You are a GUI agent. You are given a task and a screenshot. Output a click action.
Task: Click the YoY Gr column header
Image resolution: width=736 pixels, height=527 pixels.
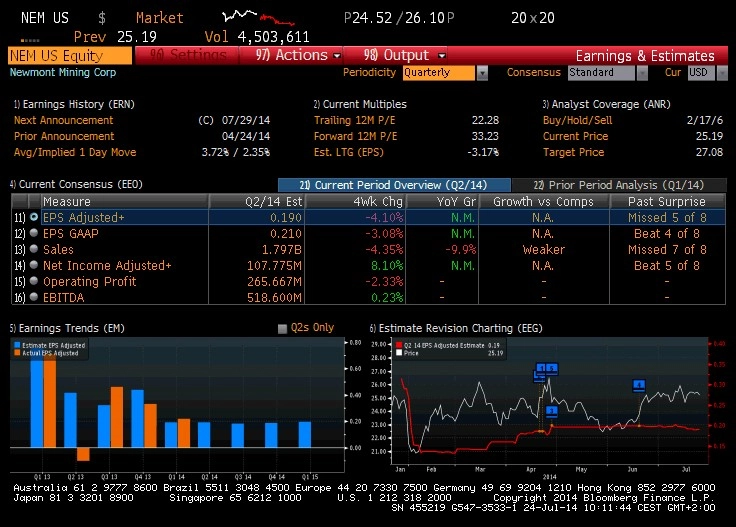pyautogui.click(x=442, y=201)
